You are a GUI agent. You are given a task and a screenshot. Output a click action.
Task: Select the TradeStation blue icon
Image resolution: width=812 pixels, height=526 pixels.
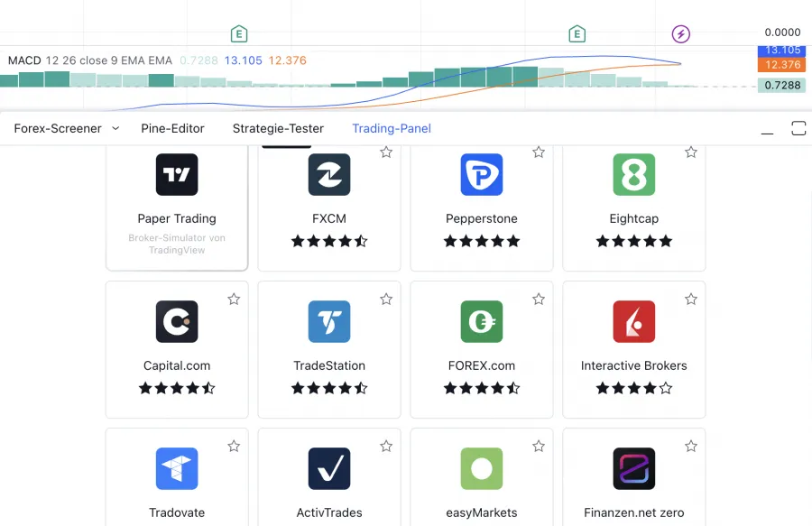pyautogui.click(x=329, y=322)
